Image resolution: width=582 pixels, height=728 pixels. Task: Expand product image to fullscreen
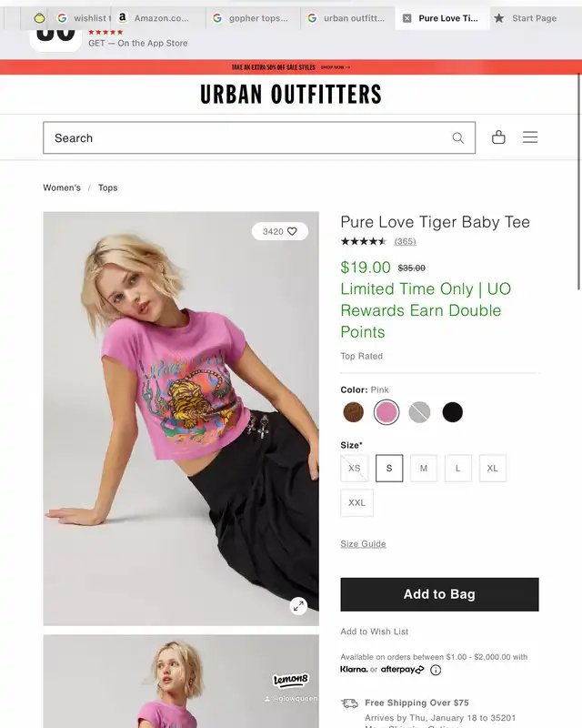[x=298, y=605]
